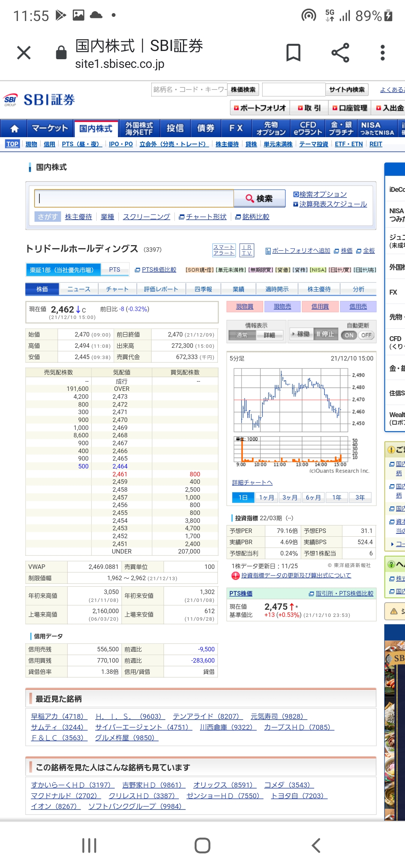This screenshot has height=868, width=405.
Task: Open 早稲アカ (4718) recent stock
Action: pos(59,716)
